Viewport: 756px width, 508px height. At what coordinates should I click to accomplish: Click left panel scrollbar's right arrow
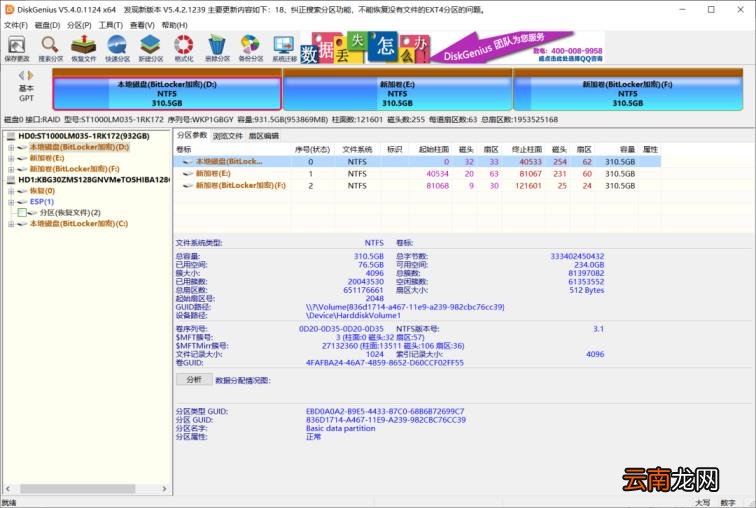tap(164, 489)
